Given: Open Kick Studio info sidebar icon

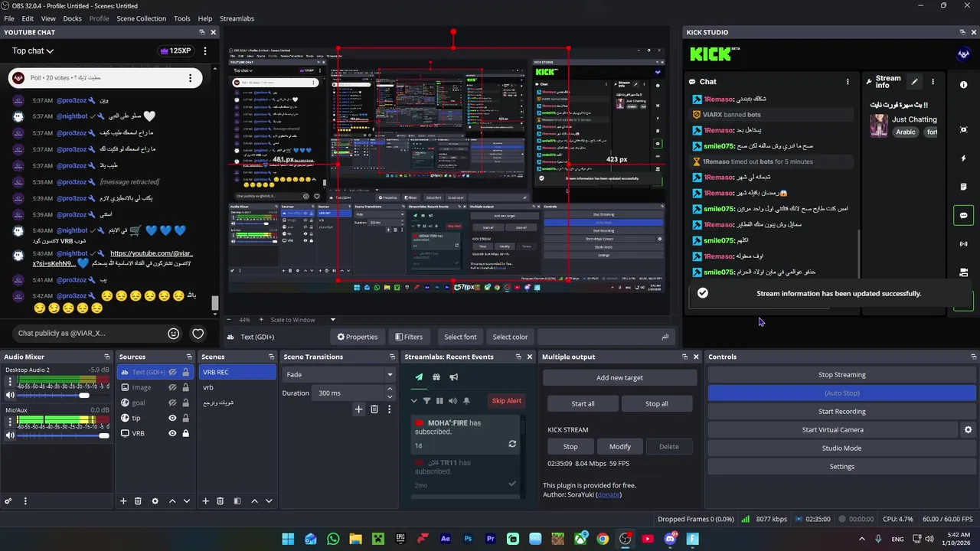Looking at the screenshot, I should click(x=963, y=85).
